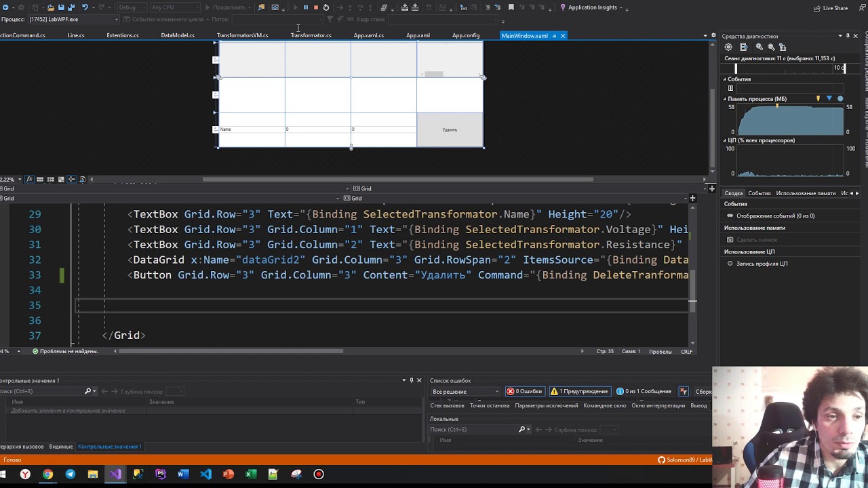
Task: Toggle a bookmark on the current line
Action: (511, 7)
